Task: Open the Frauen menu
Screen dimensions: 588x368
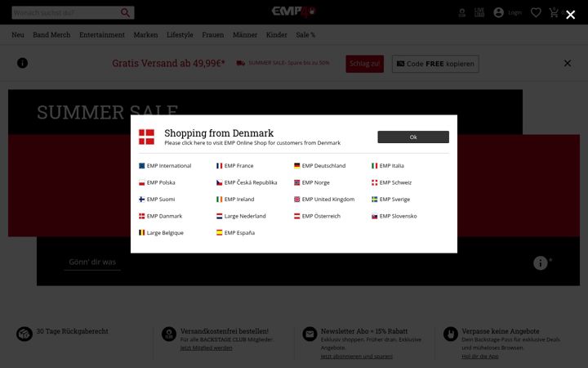Action: point(212,35)
